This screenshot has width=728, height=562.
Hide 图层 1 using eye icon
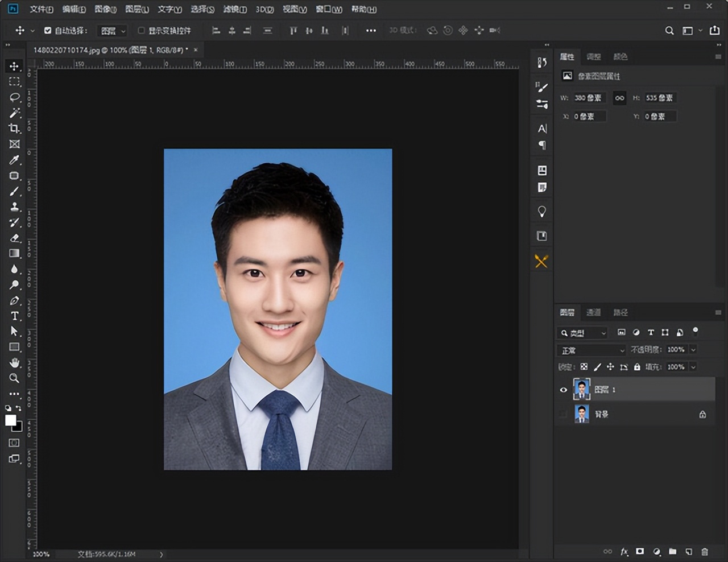click(563, 390)
